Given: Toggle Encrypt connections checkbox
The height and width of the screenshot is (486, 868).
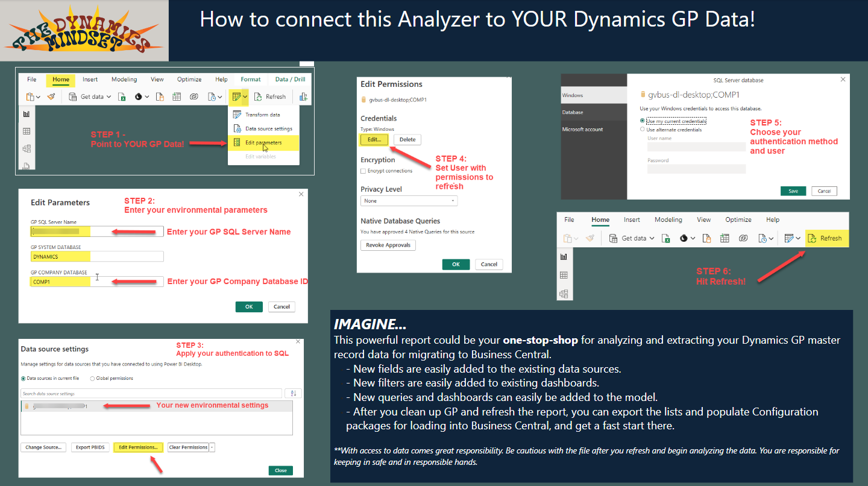Looking at the screenshot, I should pos(363,171).
